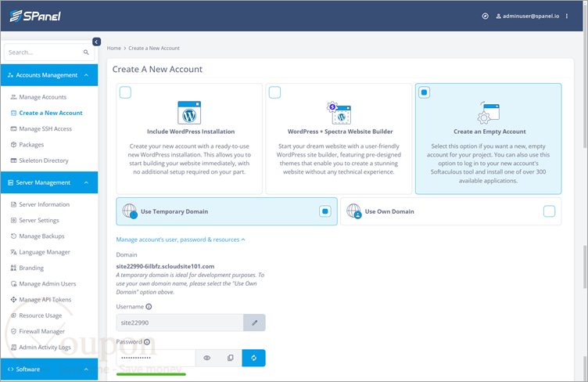Open Manage SSH Access
588x382 pixels.
[x=45, y=128]
